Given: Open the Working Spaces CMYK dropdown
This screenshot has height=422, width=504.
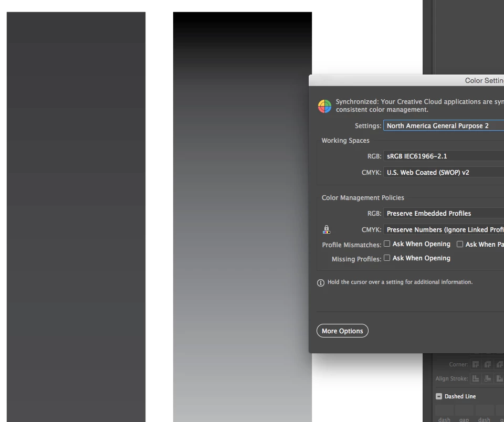Looking at the screenshot, I should (444, 172).
